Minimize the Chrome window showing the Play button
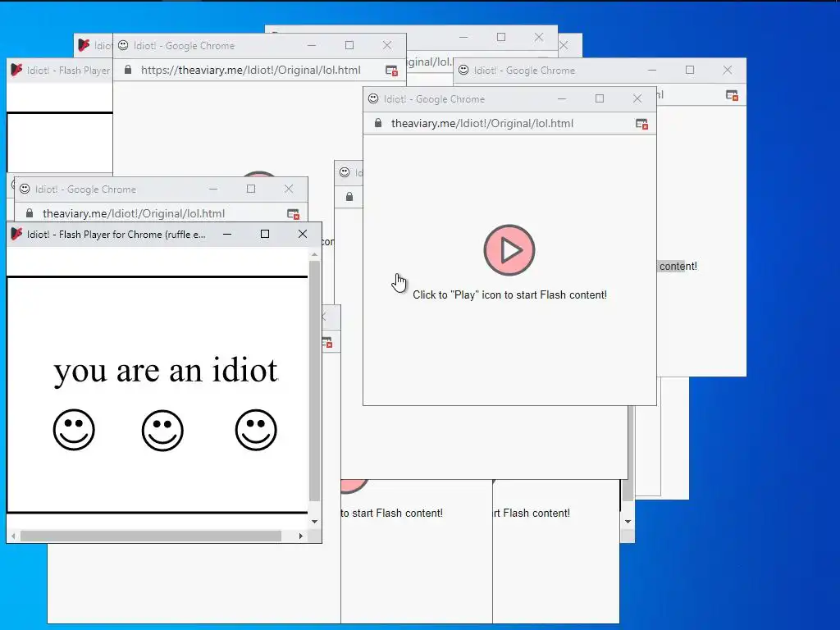 pyautogui.click(x=561, y=98)
